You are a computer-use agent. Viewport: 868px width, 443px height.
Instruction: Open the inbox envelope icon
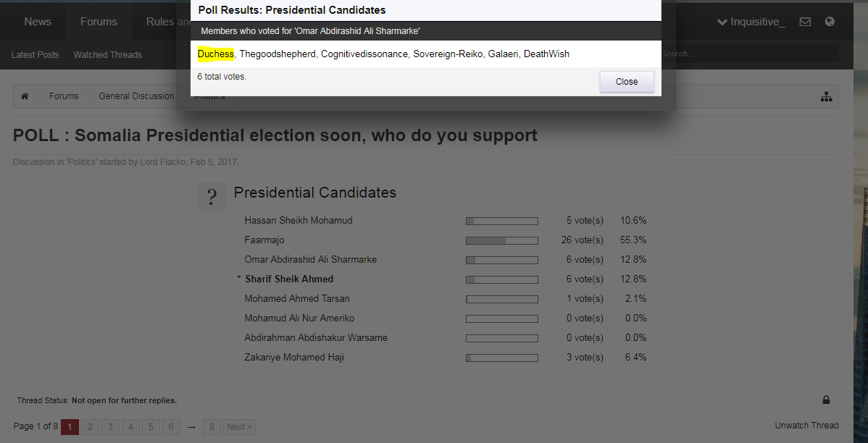[805, 22]
